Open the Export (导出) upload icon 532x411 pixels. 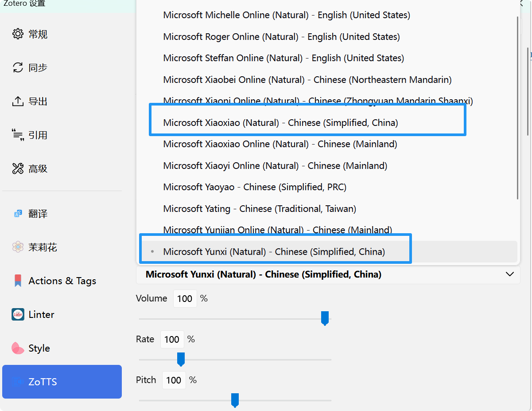pos(18,102)
